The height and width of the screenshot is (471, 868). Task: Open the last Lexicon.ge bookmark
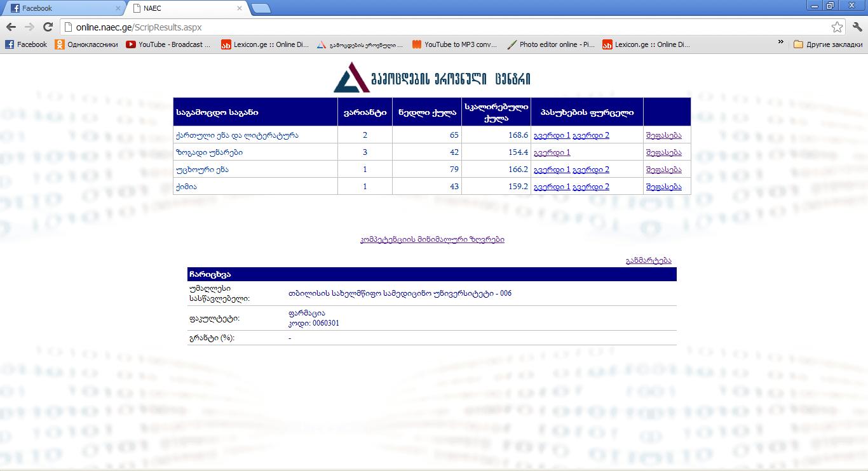(646, 44)
